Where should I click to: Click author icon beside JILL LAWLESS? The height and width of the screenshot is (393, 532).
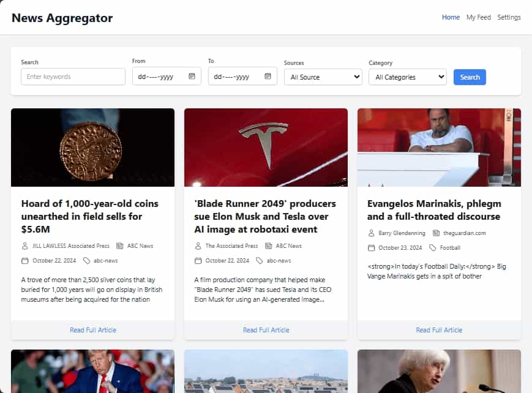(25, 246)
